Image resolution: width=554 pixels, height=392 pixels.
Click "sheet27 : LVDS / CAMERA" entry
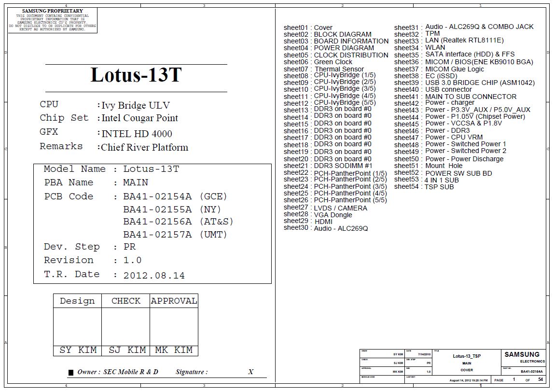(325, 208)
